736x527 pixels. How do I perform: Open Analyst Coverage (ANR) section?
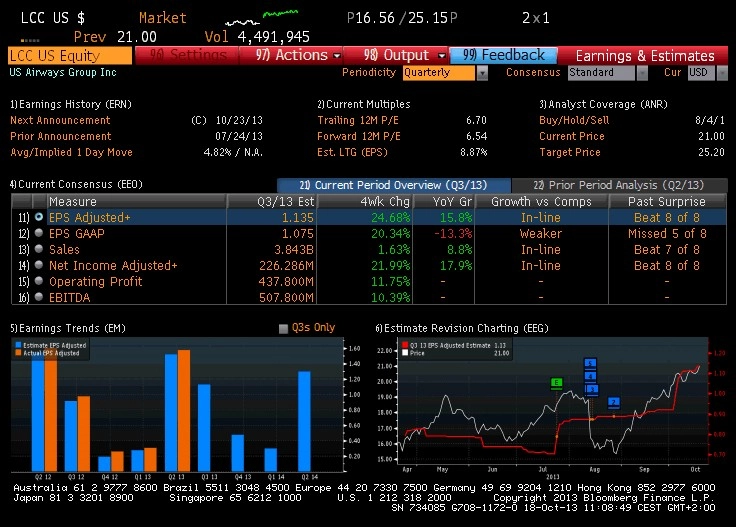pos(603,104)
